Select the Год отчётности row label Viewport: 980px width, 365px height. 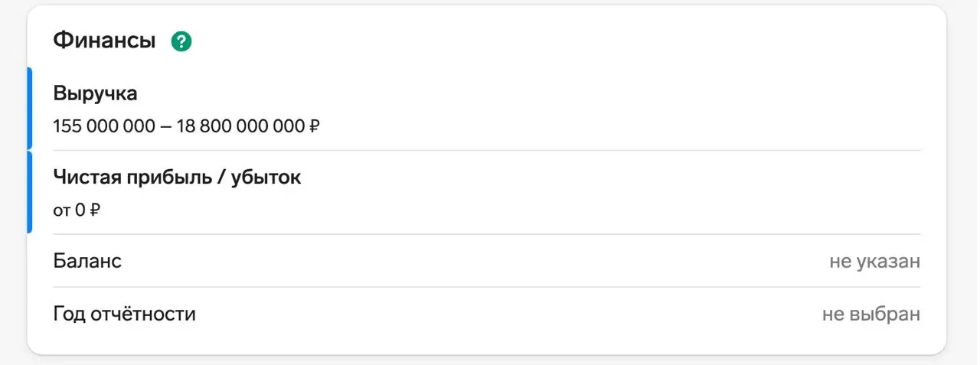[x=124, y=314]
